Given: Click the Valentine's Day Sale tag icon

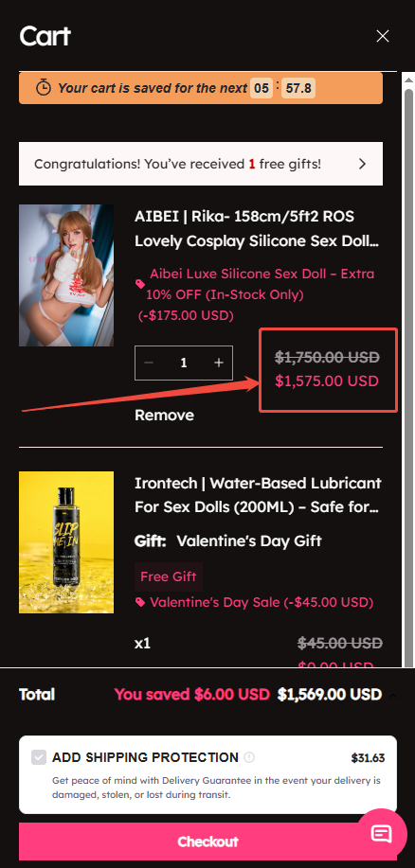Looking at the screenshot, I should (140, 602).
